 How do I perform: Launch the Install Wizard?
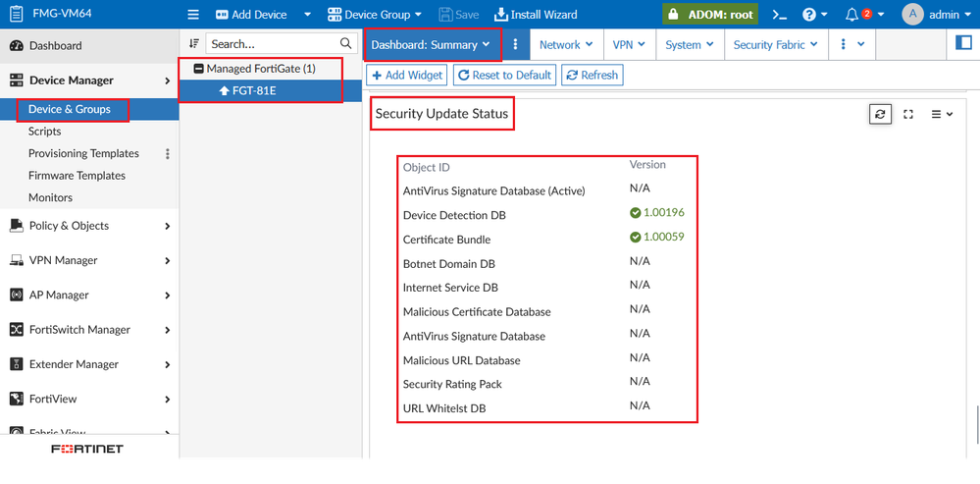tap(536, 15)
